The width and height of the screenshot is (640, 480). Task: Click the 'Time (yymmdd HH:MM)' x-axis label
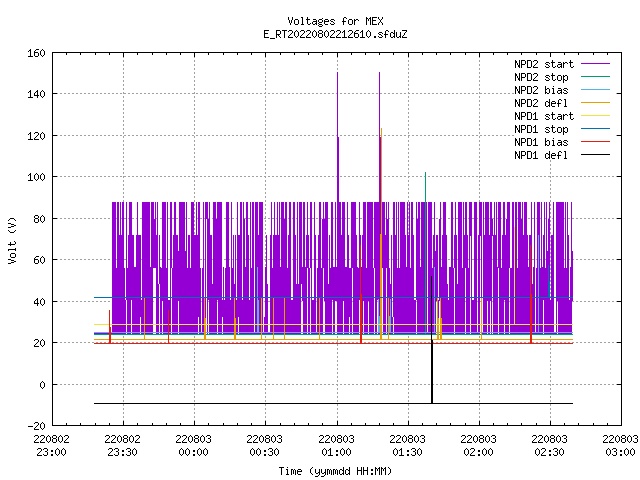tap(335, 471)
